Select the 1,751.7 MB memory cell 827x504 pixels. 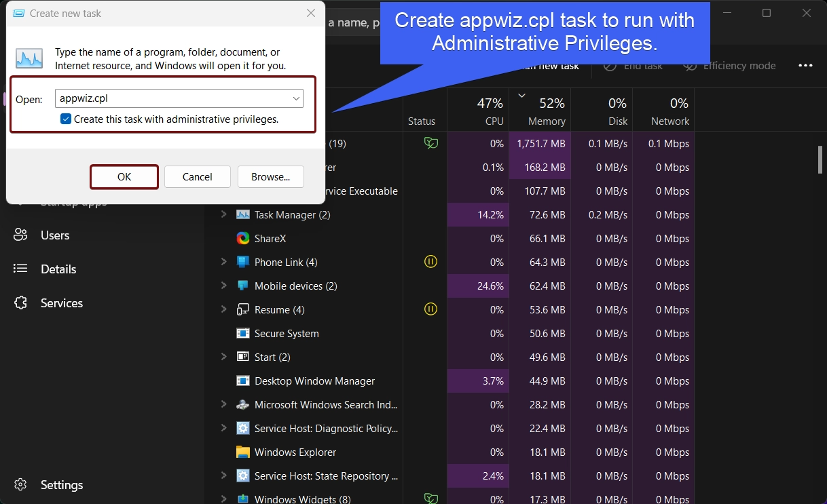point(540,143)
